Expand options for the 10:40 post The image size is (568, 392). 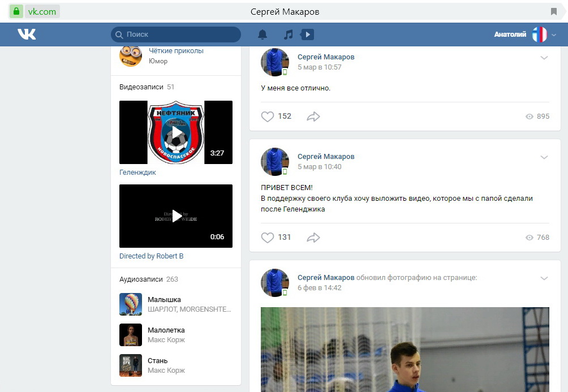click(544, 157)
